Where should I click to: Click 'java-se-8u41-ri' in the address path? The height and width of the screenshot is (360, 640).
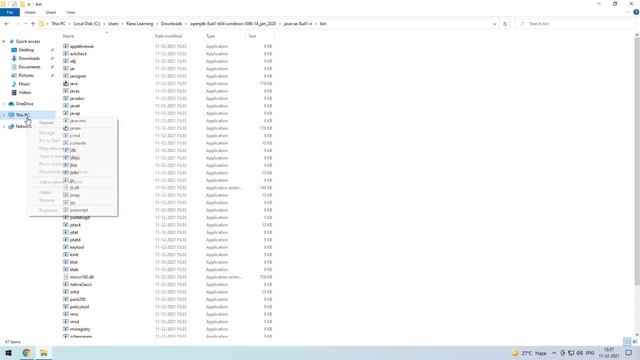click(298, 24)
